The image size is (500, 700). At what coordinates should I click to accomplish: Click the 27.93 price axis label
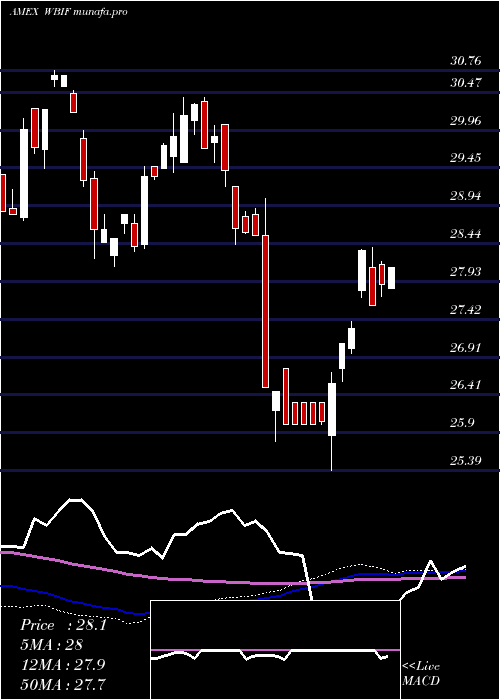466,271
